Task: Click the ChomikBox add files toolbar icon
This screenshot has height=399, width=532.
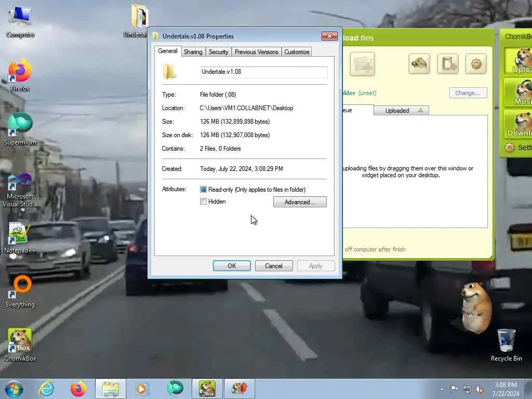Action: tap(362, 64)
